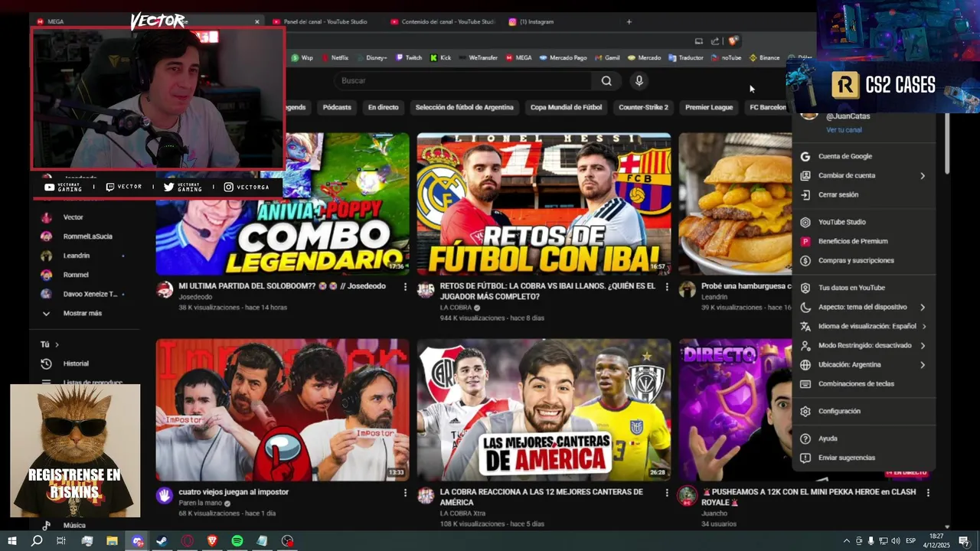This screenshot has width=980, height=551.
Task: Click the YouTube search magnifier button
Action: coord(606,80)
